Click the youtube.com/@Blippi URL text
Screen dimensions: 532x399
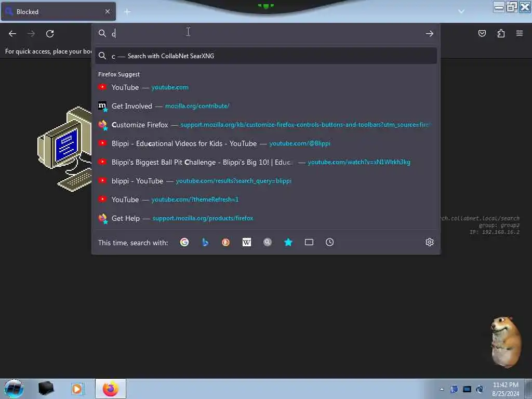point(300,143)
